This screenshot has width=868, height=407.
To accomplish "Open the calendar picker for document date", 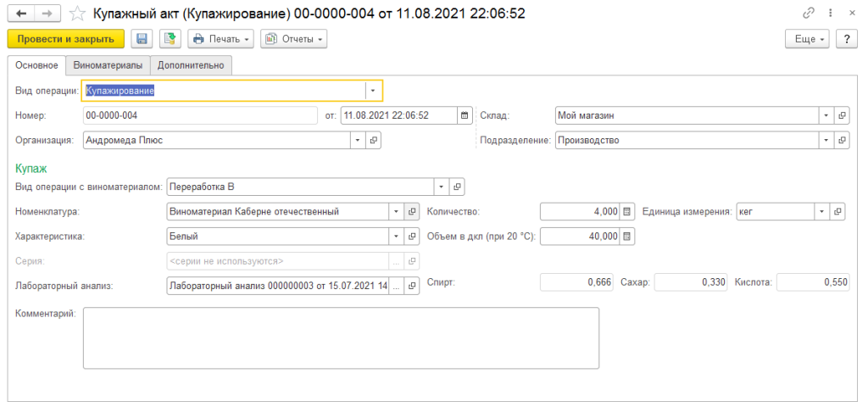I will (464, 115).
